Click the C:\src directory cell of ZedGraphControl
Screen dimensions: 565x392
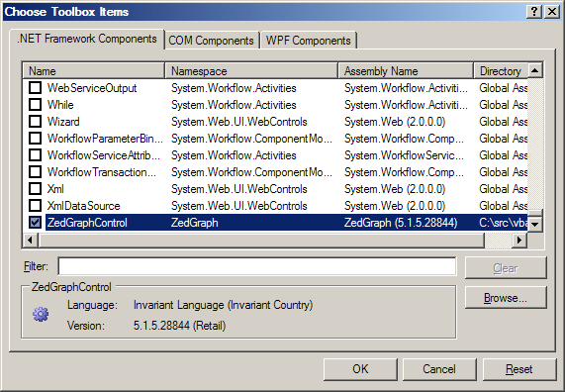coord(503,223)
